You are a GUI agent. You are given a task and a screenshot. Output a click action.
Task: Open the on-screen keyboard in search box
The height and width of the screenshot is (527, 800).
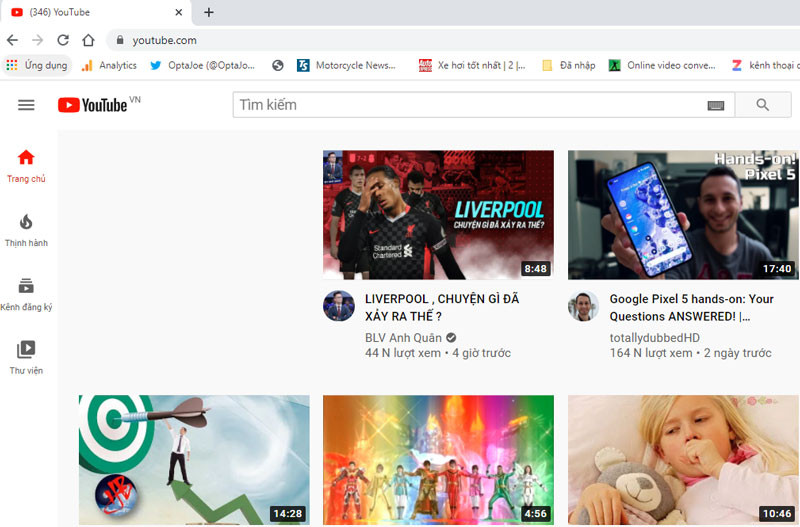pyautogui.click(x=716, y=106)
